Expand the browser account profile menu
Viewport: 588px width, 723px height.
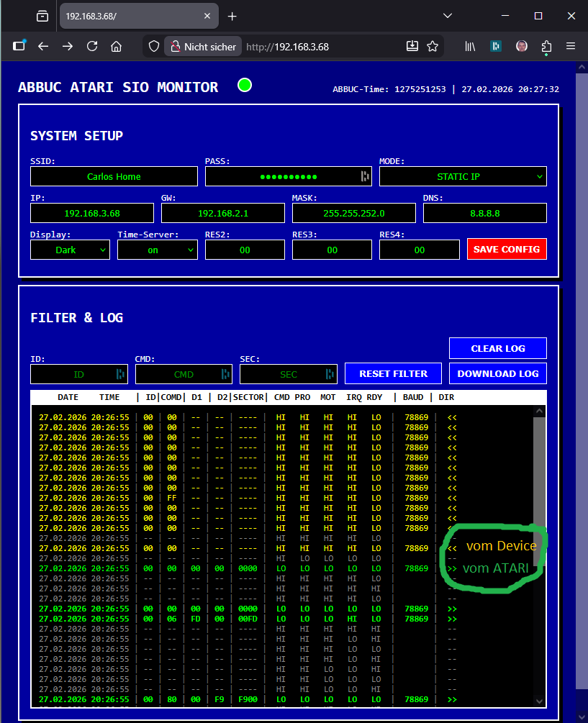521,46
